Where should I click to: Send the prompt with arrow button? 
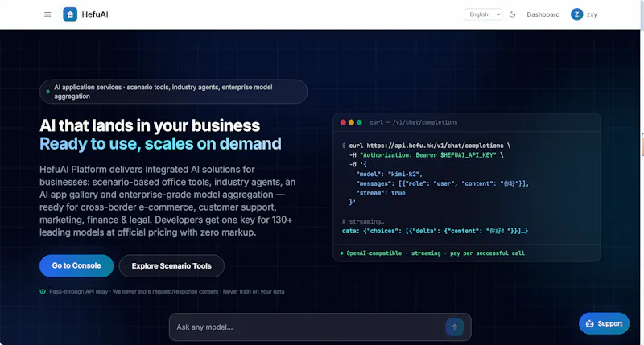(x=454, y=327)
